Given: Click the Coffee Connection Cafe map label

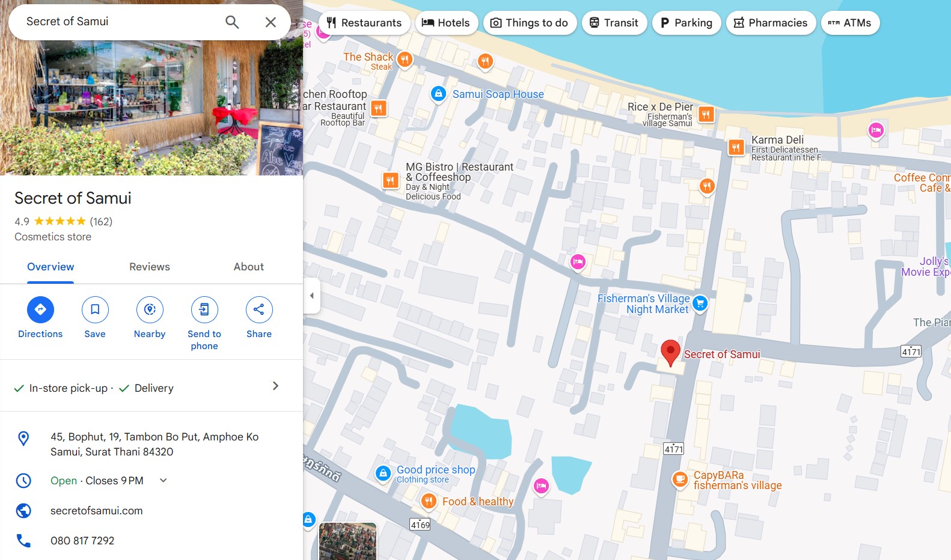Looking at the screenshot, I should point(922,183).
